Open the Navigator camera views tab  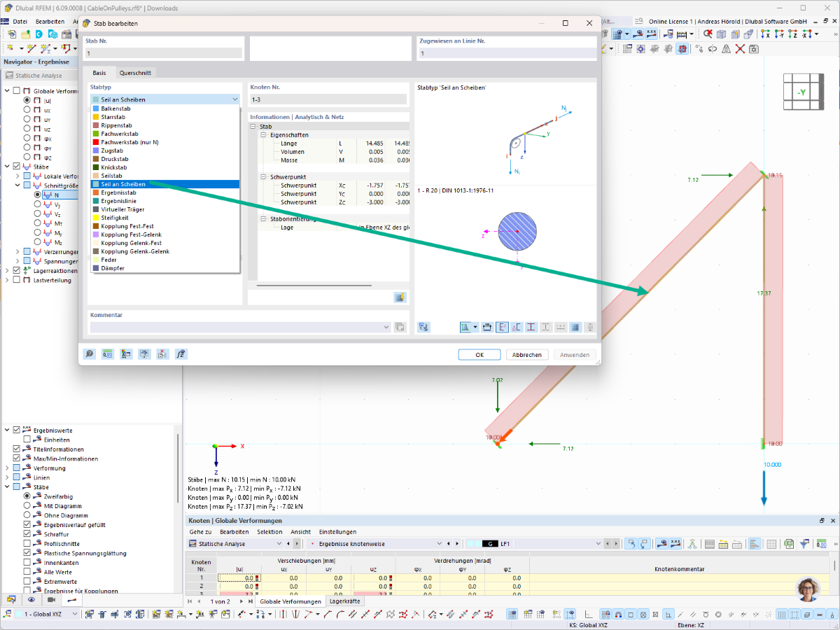52,600
